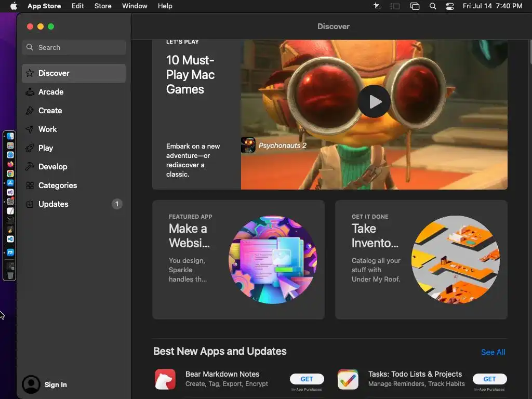Open Launchpad from the dock
Screen dimensions: 532x399
tap(10, 145)
